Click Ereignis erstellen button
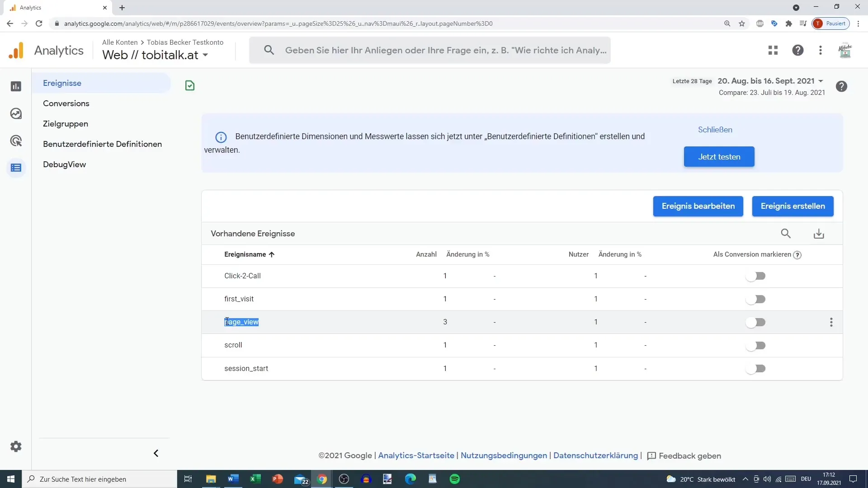868x488 pixels. pyautogui.click(x=793, y=206)
